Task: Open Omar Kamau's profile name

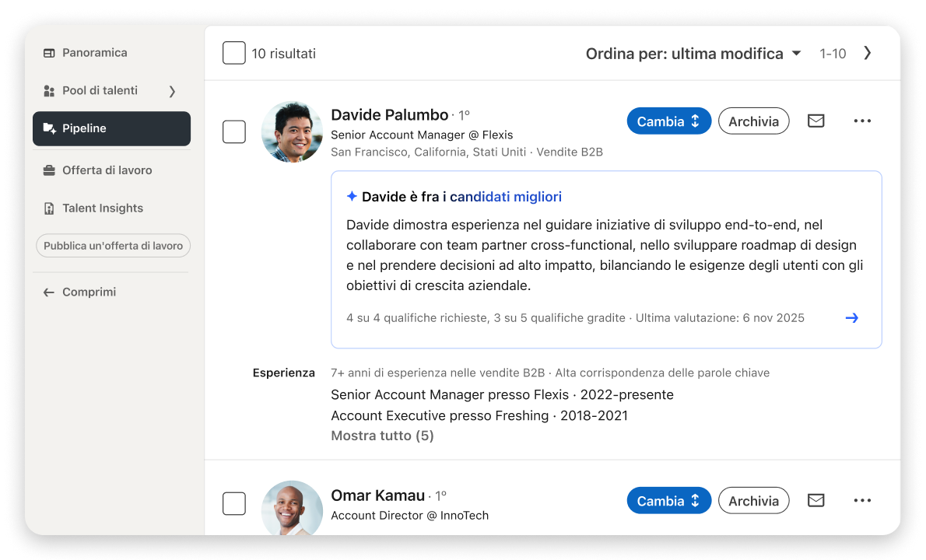Action: tap(377, 495)
